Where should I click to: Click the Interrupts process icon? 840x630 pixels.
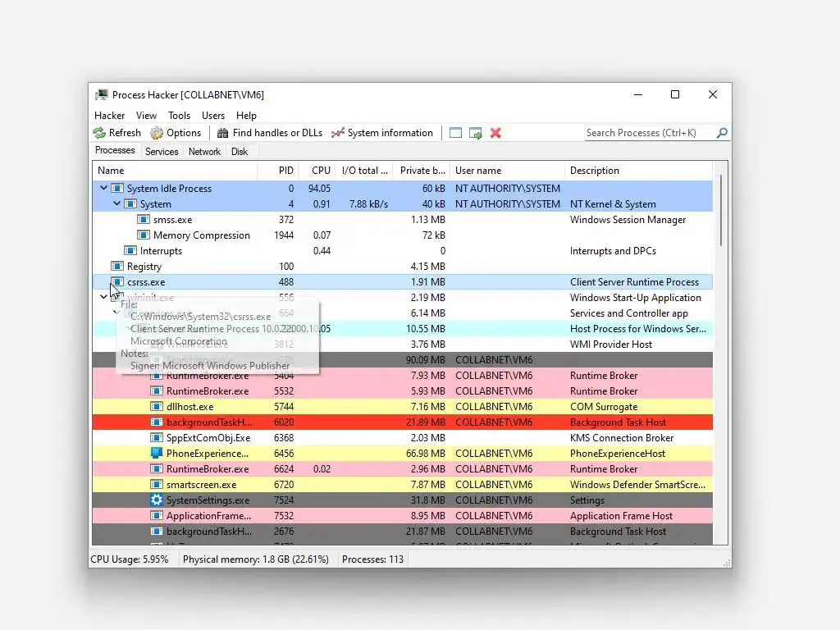tap(130, 251)
